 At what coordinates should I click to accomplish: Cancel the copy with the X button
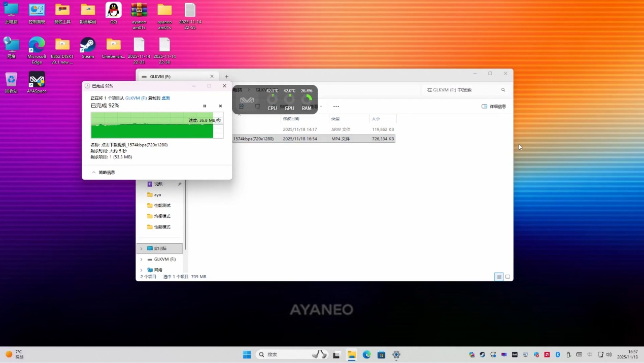[220, 106]
